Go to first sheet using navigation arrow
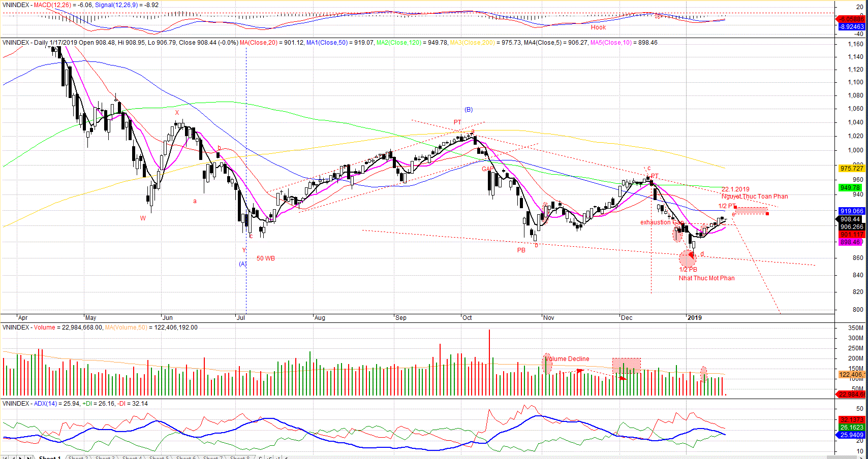Screen dimensions: 868x459 [5, 457]
